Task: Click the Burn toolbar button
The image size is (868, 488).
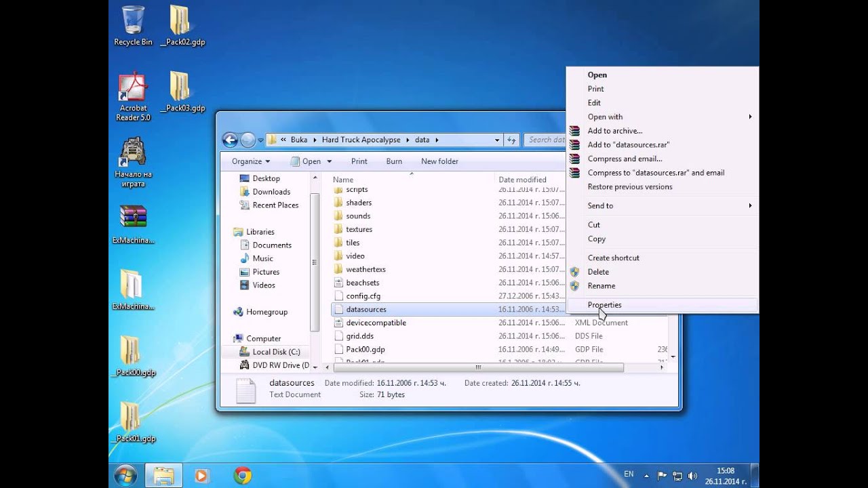Action: click(x=394, y=161)
